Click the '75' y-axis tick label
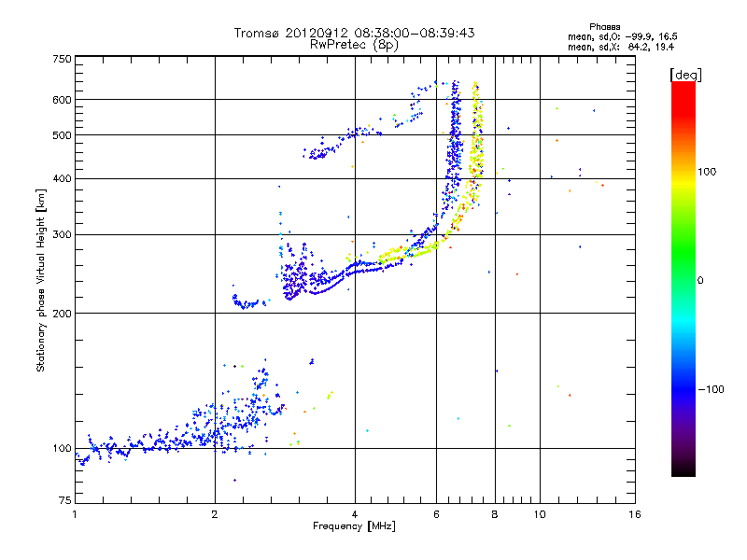Viewport: 747px width, 560px height. [65, 500]
